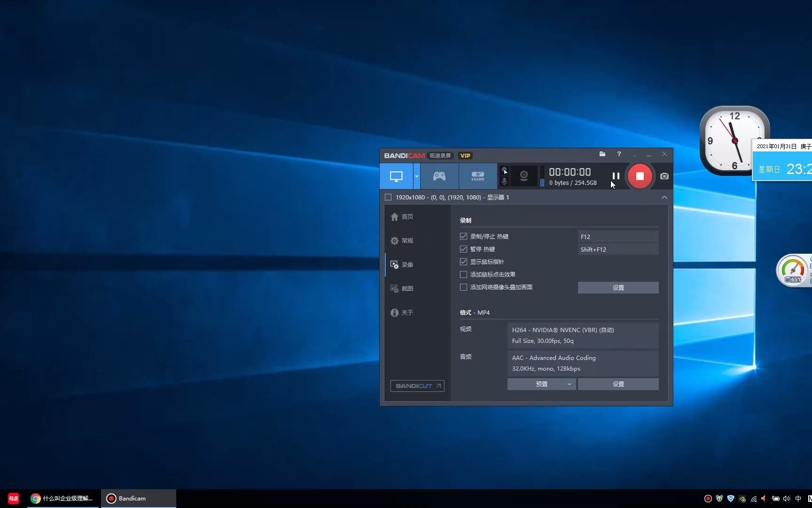812x508 pixels.
Task: Click the VIP badge in title bar
Action: (465, 156)
